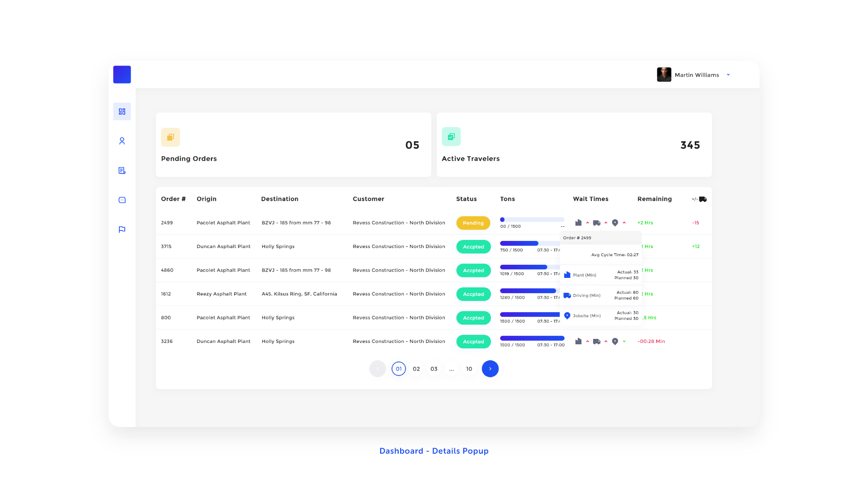
Task: Select the Driving truck icon on order 3236
Action: click(x=597, y=342)
